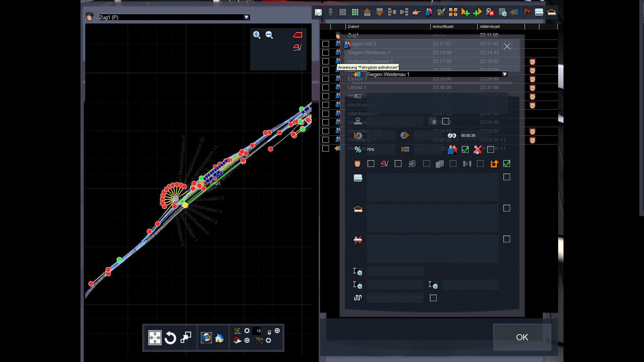Click the globe world view icon

click(x=206, y=338)
